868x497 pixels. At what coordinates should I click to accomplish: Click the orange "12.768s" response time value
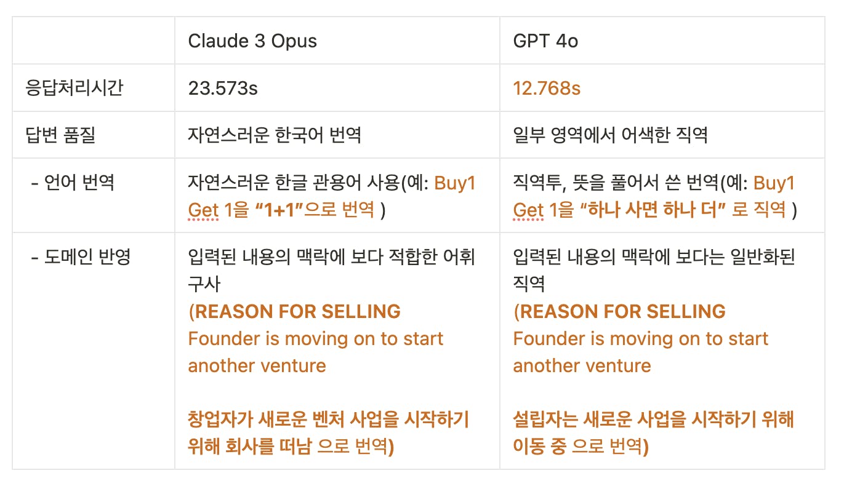[x=547, y=88]
